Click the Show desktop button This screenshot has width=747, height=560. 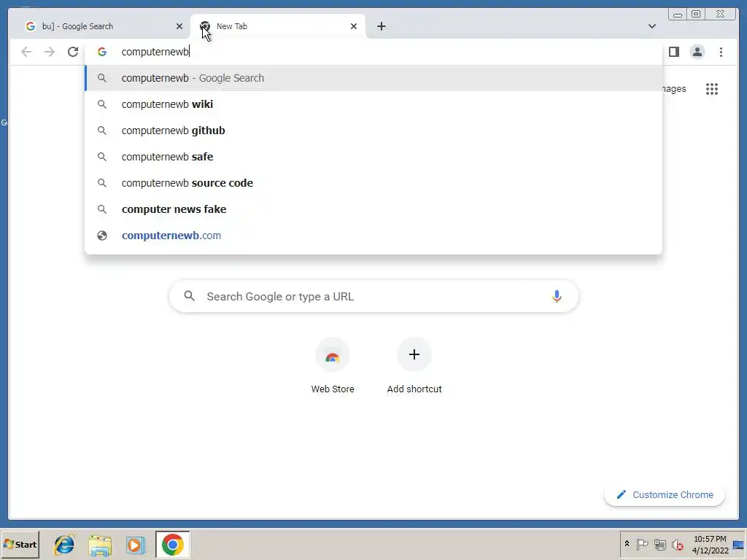(738, 545)
